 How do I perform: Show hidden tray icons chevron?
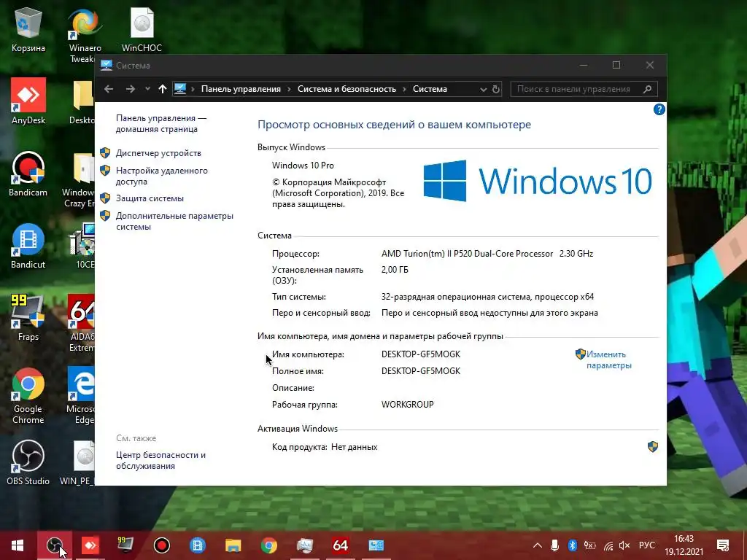(x=538, y=545)
